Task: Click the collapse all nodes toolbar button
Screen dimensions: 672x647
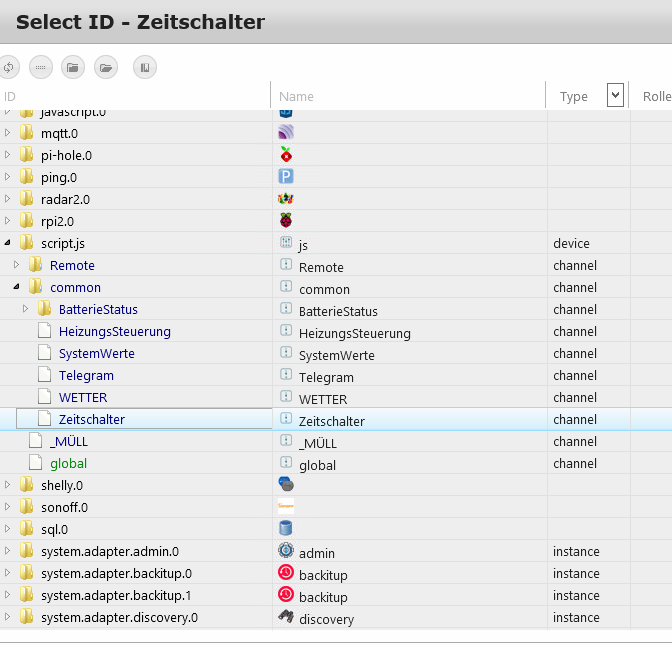Action: point(73,67)
